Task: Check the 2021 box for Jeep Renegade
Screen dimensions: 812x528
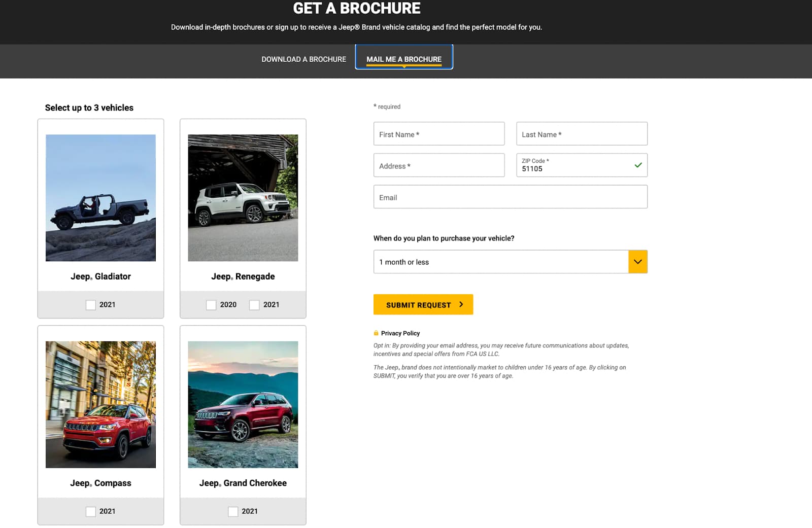Action: point(253,305)
